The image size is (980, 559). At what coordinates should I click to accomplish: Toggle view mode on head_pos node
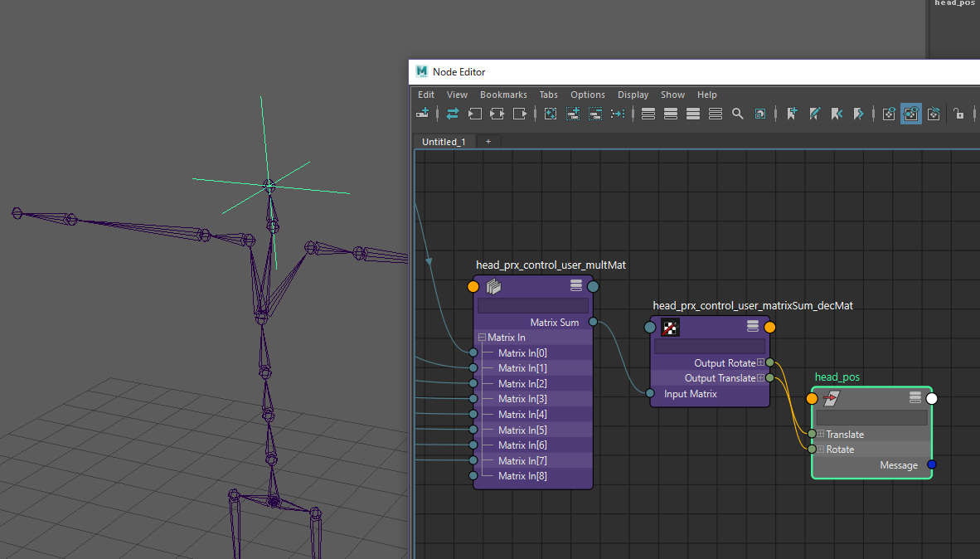point(915,398)
